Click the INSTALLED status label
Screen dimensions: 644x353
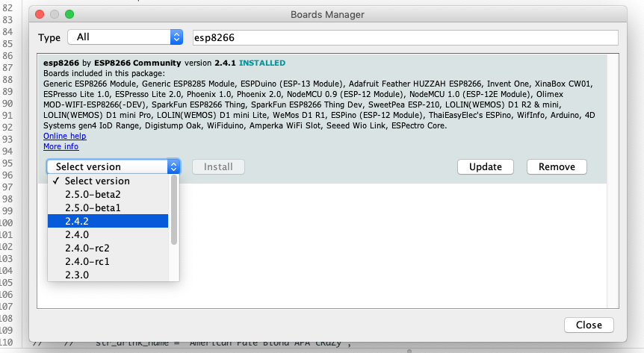[x=262, y=63]
